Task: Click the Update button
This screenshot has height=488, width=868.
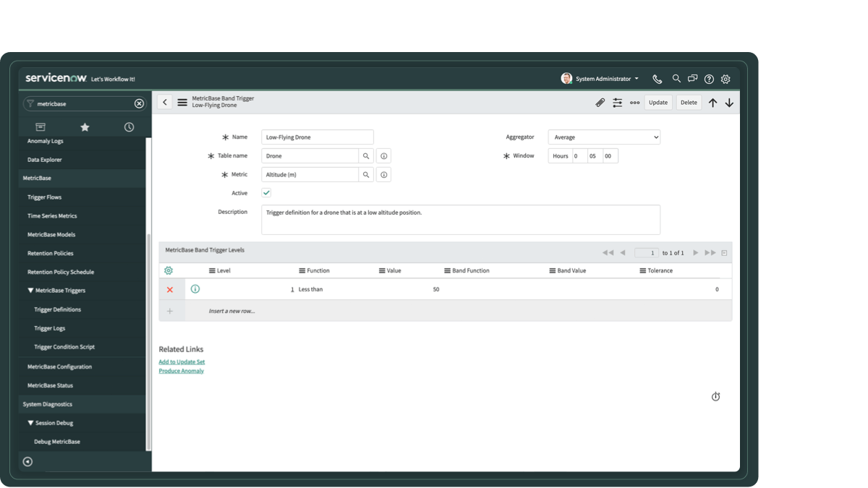Action: point(658,103)
